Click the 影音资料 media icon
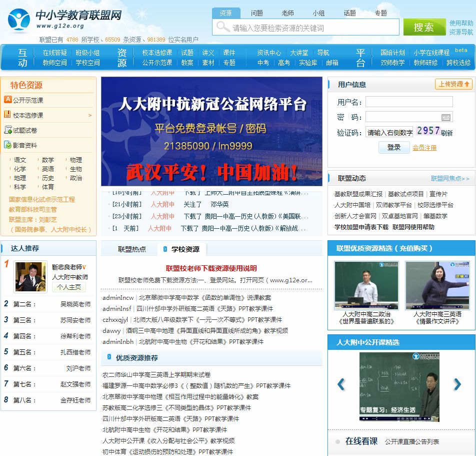The image size is (476, 456). [x=7, y=145]
